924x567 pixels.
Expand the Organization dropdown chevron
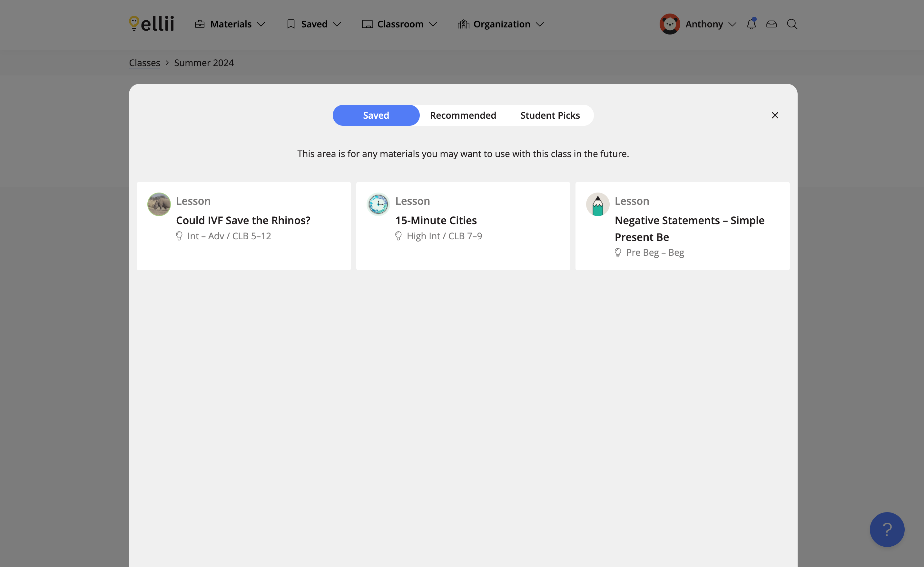click(540, 25)
